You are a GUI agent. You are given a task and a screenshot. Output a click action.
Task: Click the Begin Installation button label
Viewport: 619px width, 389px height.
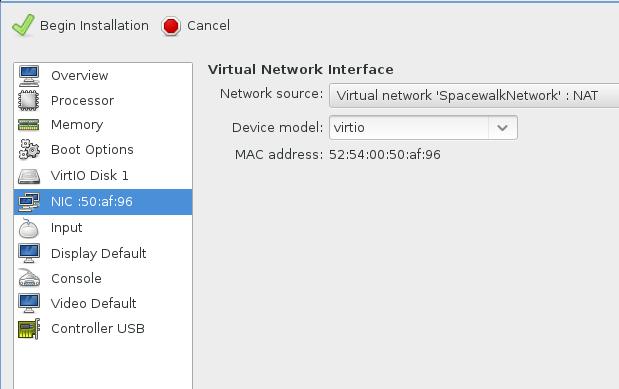[x=94, y=26]
